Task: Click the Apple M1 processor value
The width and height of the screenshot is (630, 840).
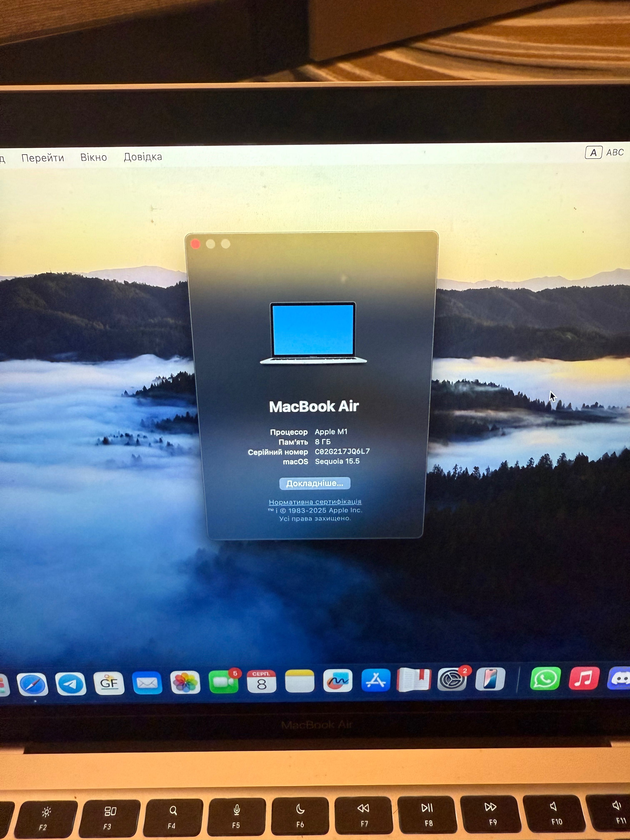Action: click(x=331, y=431)
